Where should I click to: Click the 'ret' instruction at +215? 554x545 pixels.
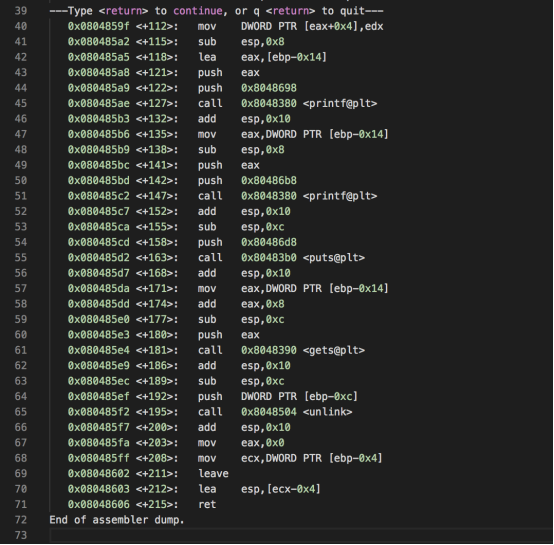click(x=207, y=504)
